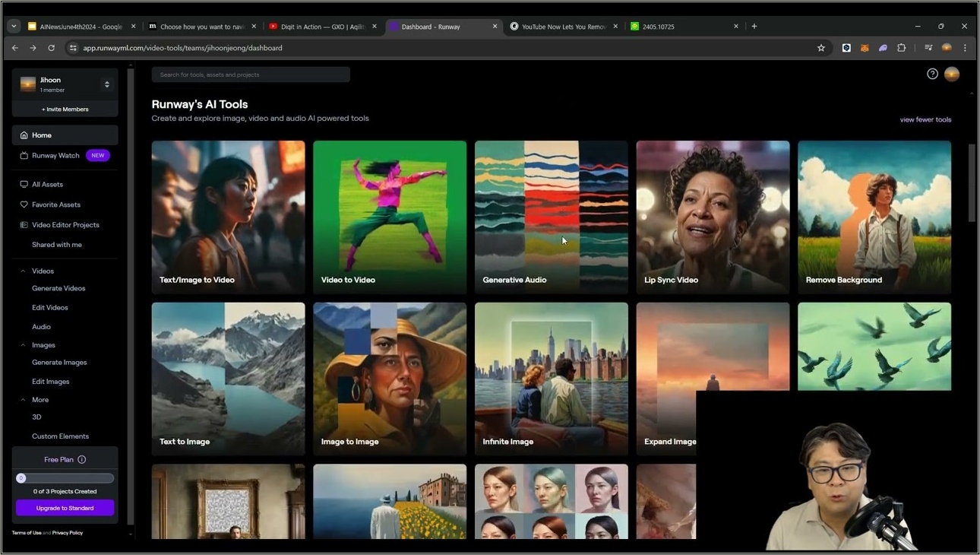The height and width of the screenshot is (555, 980).
Task: Click the Free Plan info icon
Action: (82, 459)
